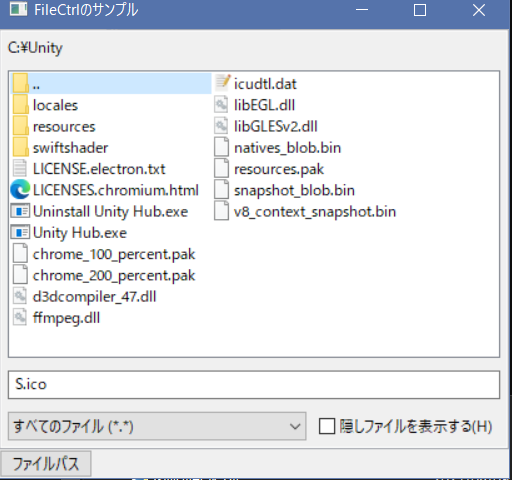Select the locales folder icon
This screenshot has width=512, height=480.
20,105
